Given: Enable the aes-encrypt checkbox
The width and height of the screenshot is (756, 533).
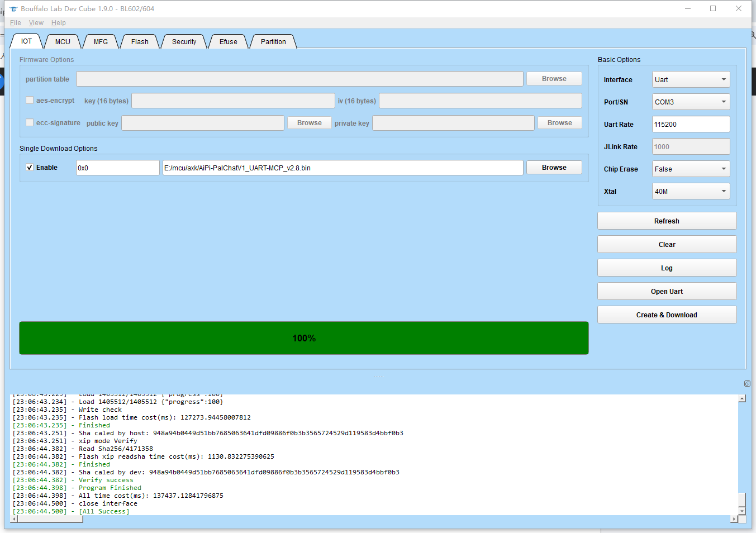Looking at the screenshot, I should [x=30, y=101].
